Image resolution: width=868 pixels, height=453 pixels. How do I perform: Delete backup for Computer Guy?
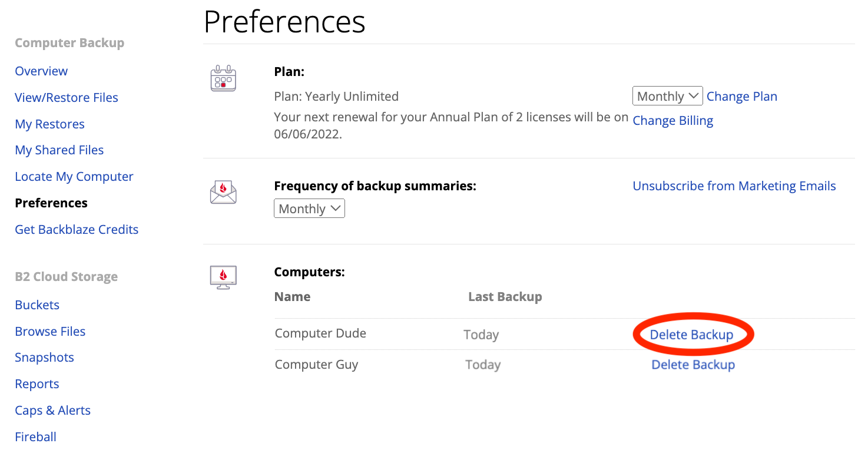pyautogui.click(x=693, y=365)
